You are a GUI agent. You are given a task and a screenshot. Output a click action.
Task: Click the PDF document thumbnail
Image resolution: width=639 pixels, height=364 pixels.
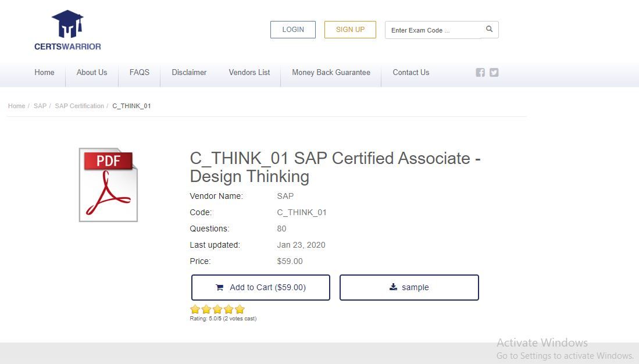[x=108, y=185]
